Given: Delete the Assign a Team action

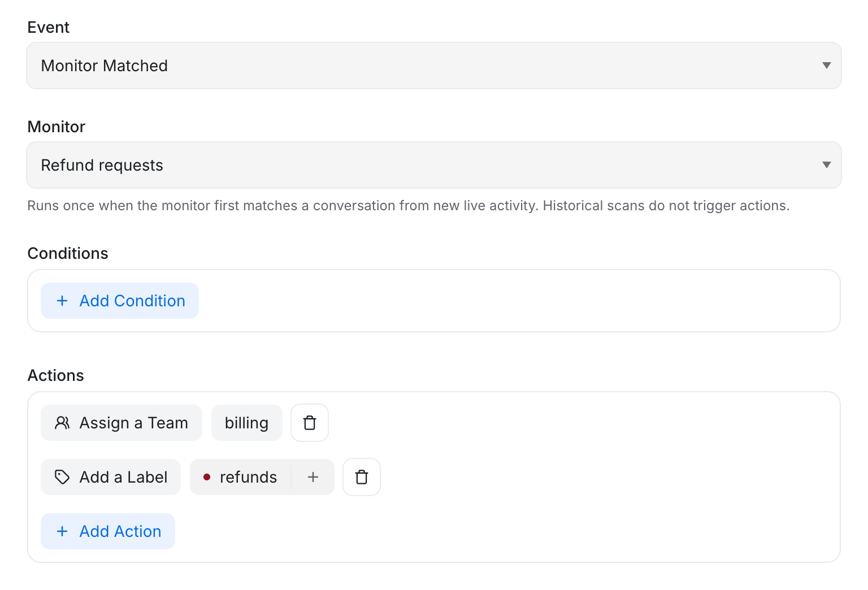Looking at the screenshot, I should click(x=310, y=423).
